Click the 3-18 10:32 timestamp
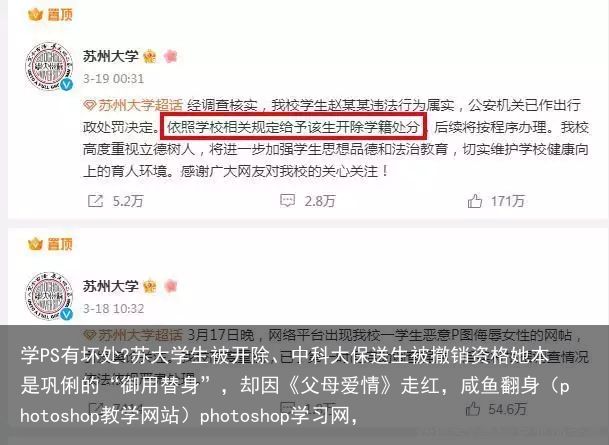Screen dimensions: 609x445 [x=113, y=309]
